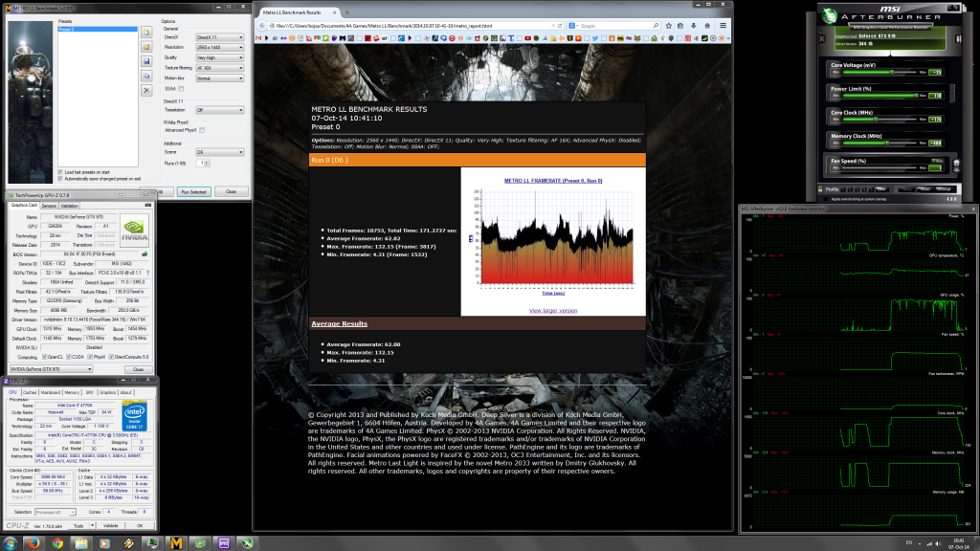Open Google Chrome from the taskbar
Viewport: 980px width, 551px height.
coord(58,542)
